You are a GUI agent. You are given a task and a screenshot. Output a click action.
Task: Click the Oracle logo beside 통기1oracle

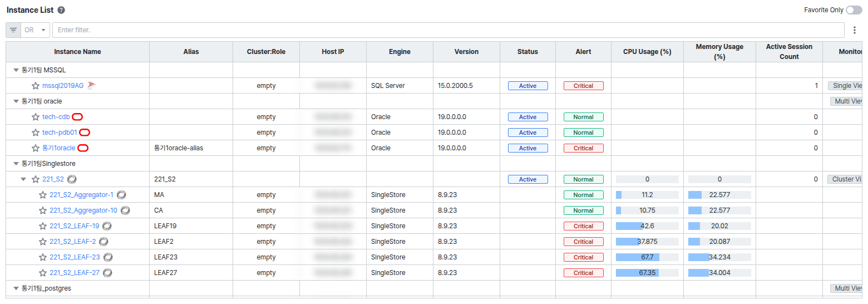[x=83, y=148]
